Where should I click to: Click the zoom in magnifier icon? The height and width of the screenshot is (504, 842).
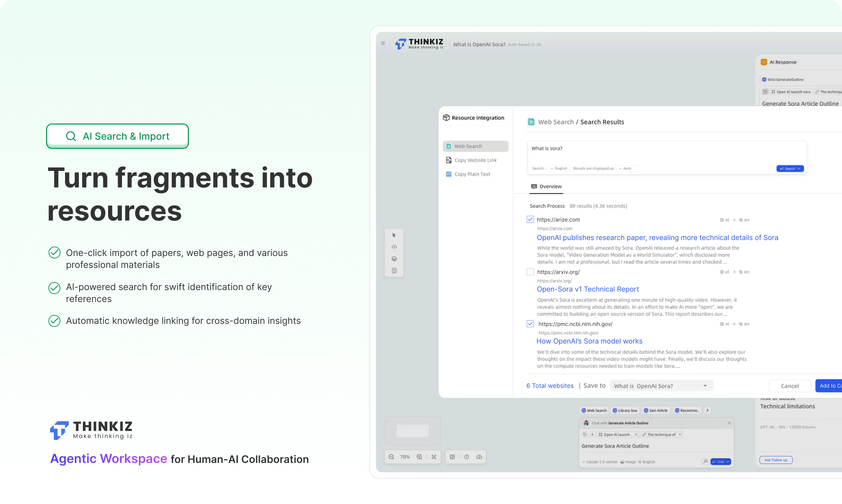pos(419,457)
